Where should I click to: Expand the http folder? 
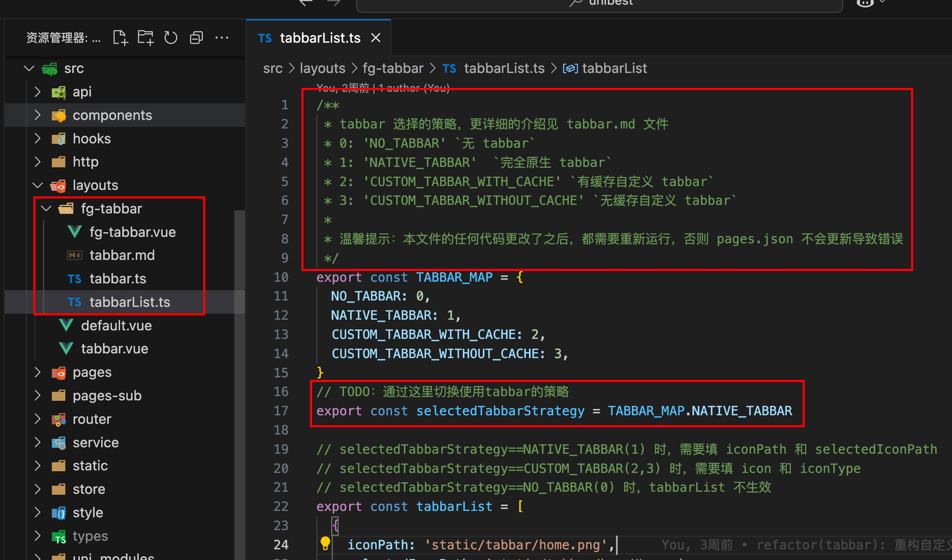coord(38,162)
